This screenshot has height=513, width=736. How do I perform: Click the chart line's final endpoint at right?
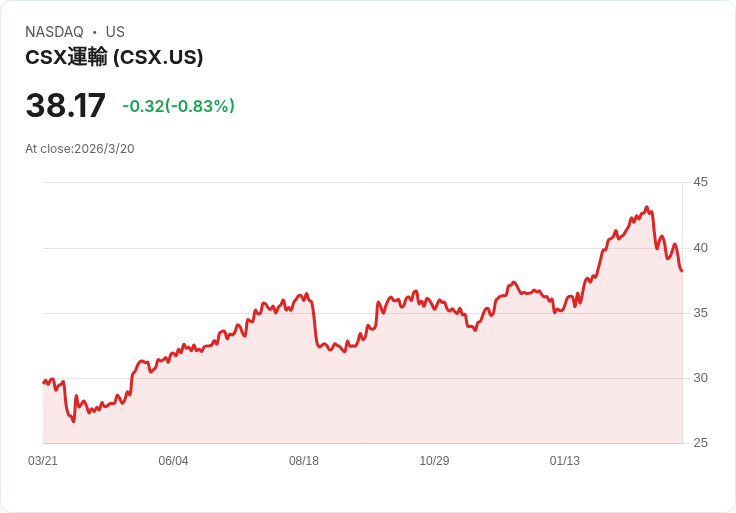tap(682, 271)
